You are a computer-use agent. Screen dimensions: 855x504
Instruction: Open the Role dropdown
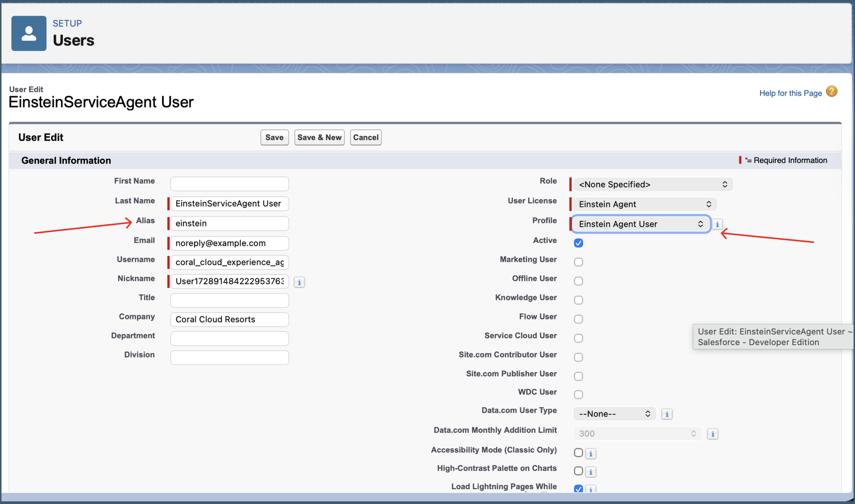[653, 185]
